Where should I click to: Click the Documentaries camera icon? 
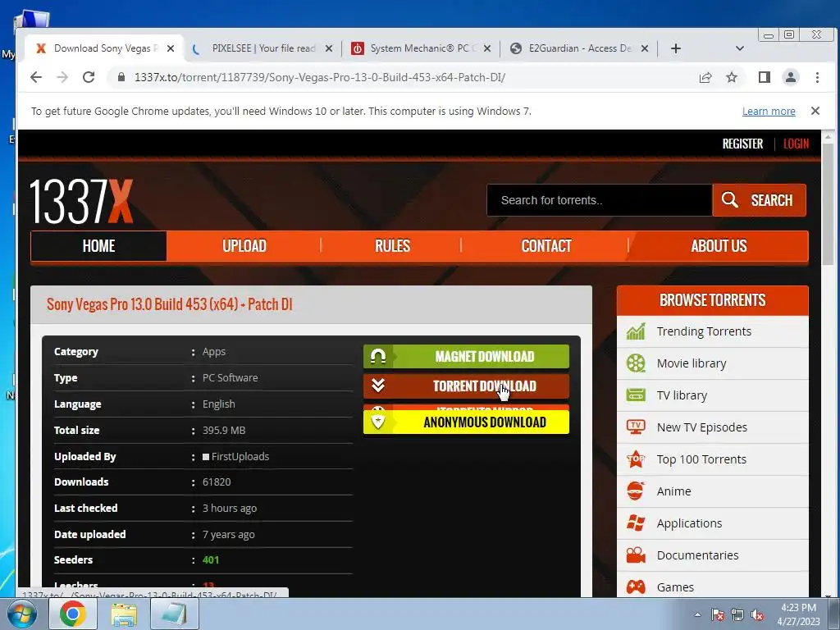pyautogui.click(x=636, y=555)
